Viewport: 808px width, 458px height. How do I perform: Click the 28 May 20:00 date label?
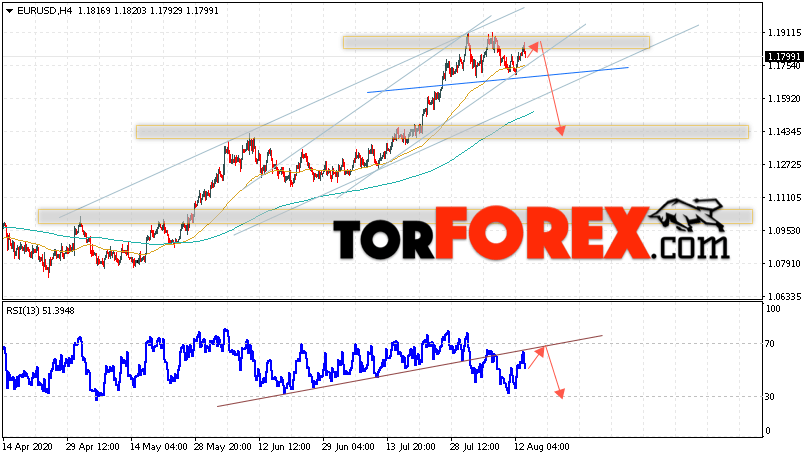[x=223, y=447]
